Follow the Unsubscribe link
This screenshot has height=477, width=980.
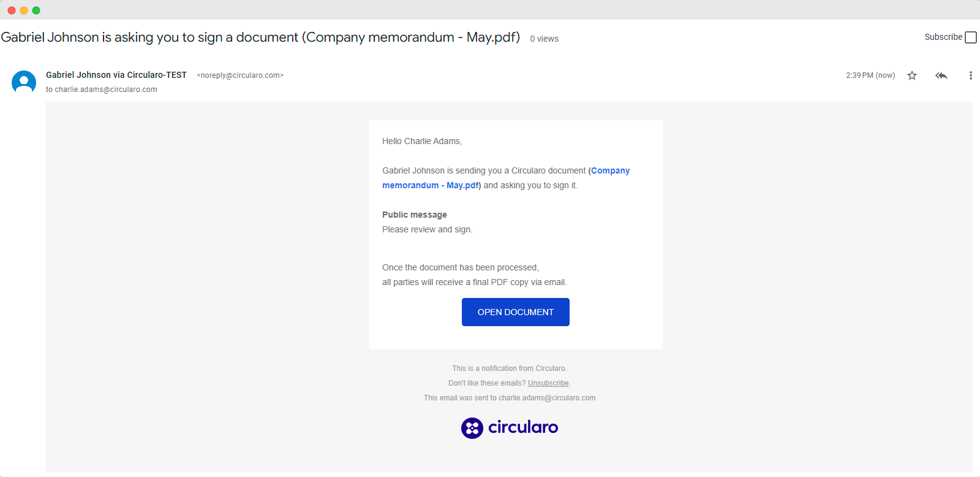coord(548,383)
